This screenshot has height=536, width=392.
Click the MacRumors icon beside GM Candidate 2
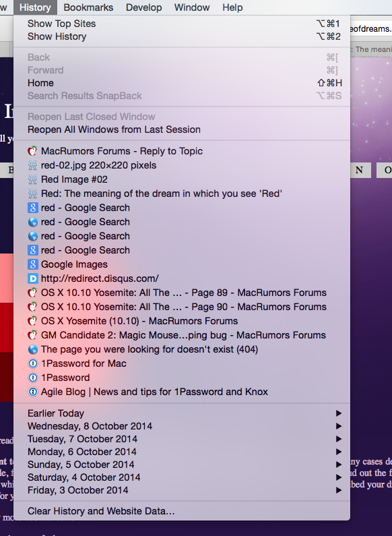32,335
